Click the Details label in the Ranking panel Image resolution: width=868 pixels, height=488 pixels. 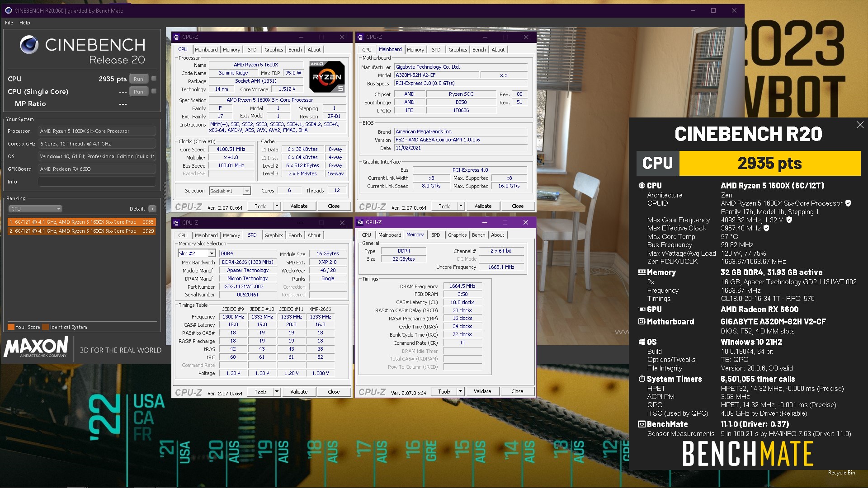pyautogui.click(x=137, y=209)
